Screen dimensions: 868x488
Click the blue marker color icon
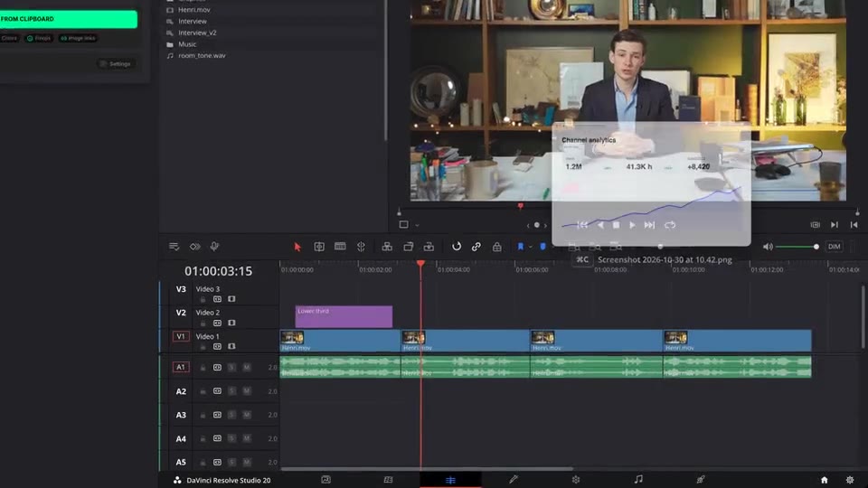[x=542, y=247]
